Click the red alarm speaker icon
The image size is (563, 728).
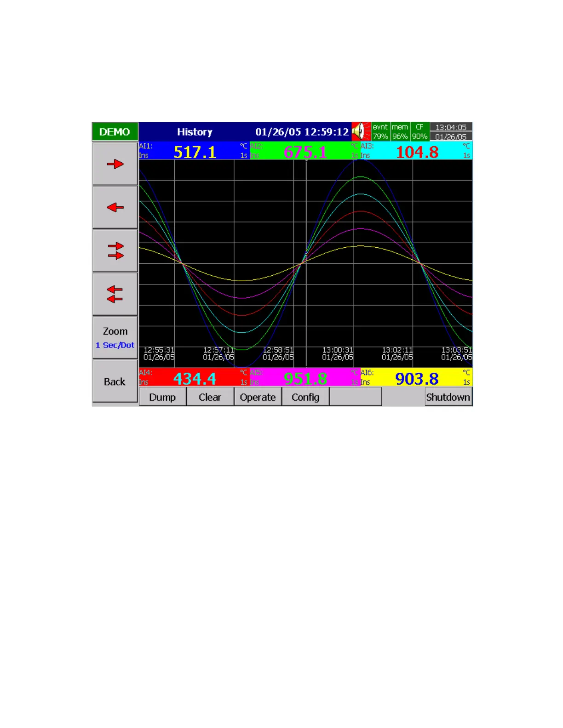click(x=361, y=131)
